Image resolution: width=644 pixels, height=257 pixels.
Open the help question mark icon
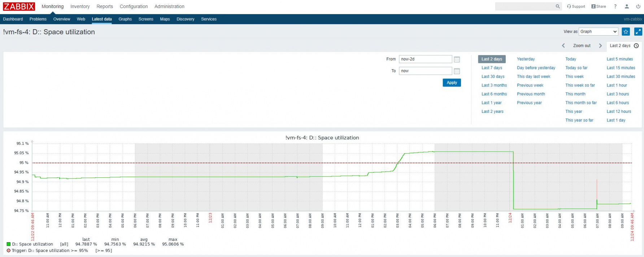tap(615, 6)
